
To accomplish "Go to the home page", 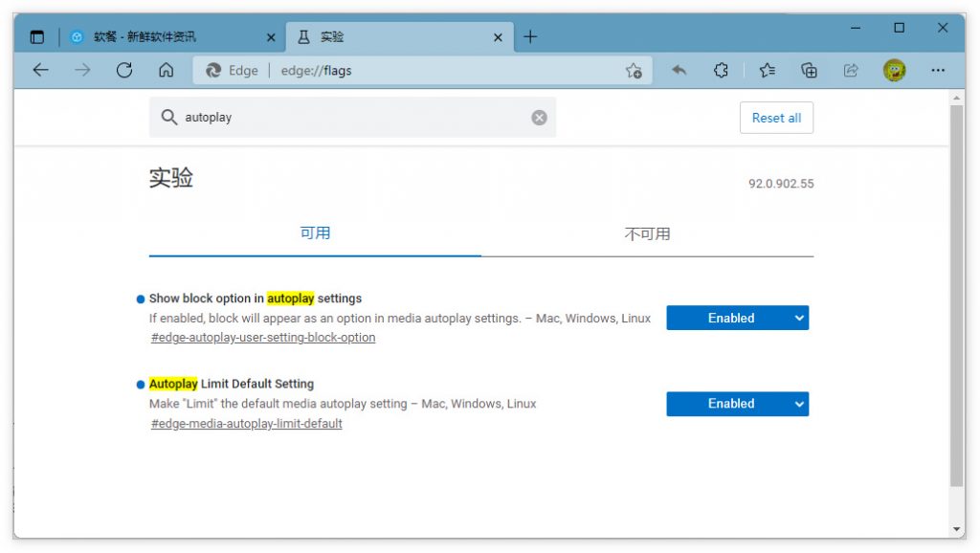I will click(166, 70).
